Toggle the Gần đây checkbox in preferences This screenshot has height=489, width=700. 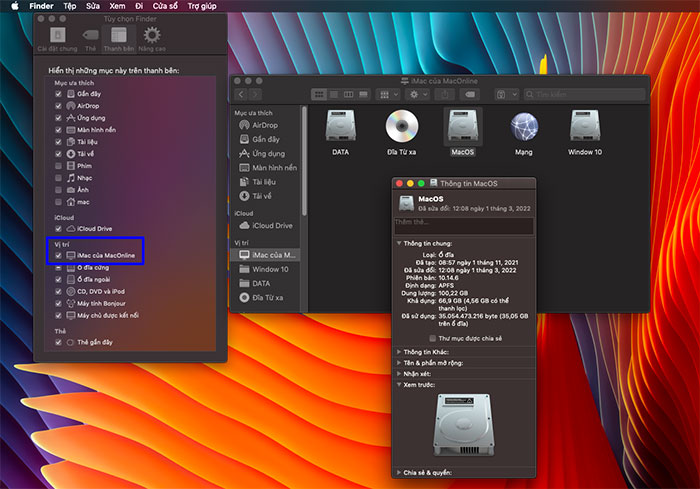pos(58,94)
